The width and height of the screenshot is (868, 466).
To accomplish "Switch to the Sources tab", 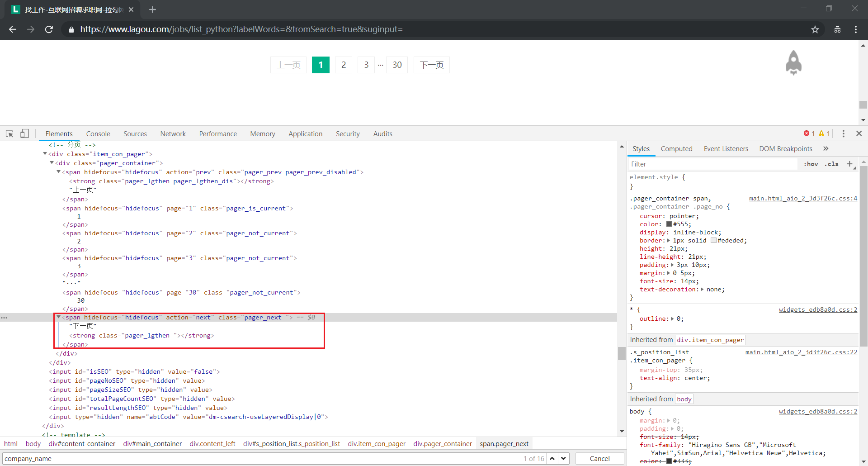I will [135, 133].
